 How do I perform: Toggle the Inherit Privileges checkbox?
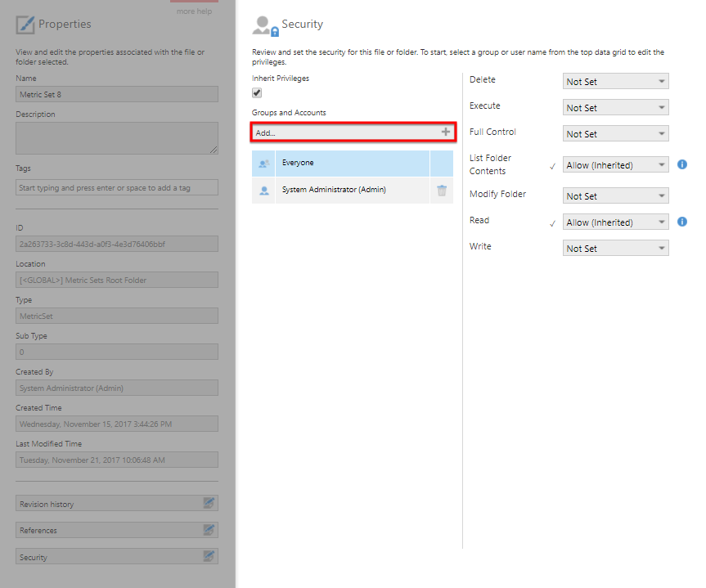[257, 93]
